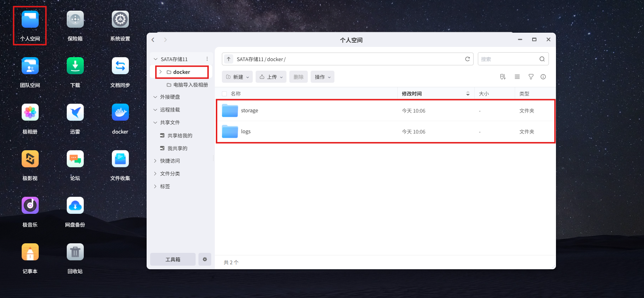This screenshot has width=644, height=298.
Task: Expand the 外接硬盘 tree node
Action: pos(155,97)
